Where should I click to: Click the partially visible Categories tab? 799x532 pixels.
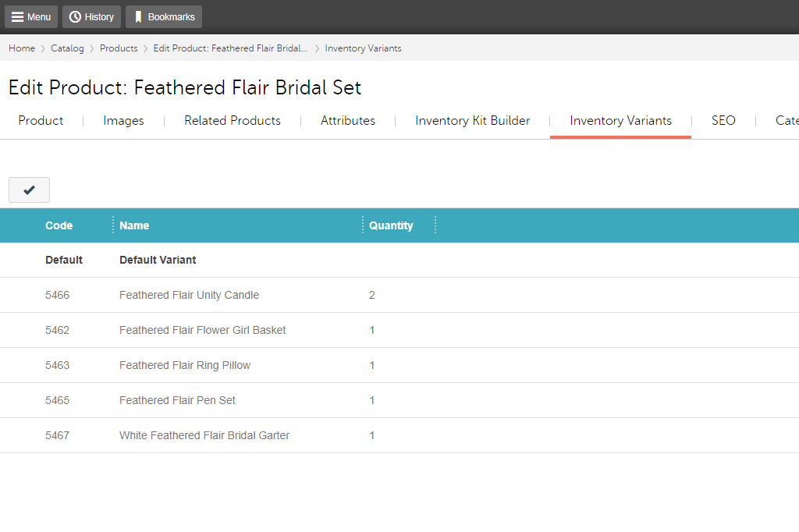coord(787,121)
